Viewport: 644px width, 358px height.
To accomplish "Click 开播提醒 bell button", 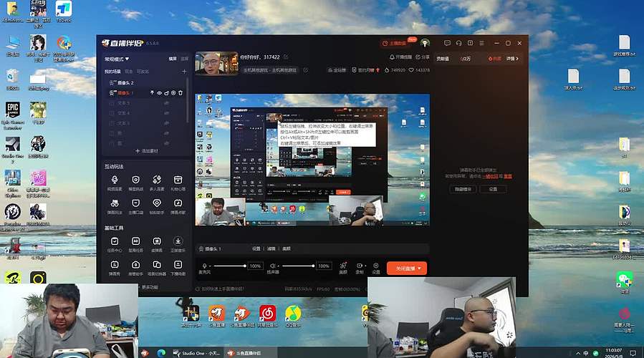I will pos(400,57).
